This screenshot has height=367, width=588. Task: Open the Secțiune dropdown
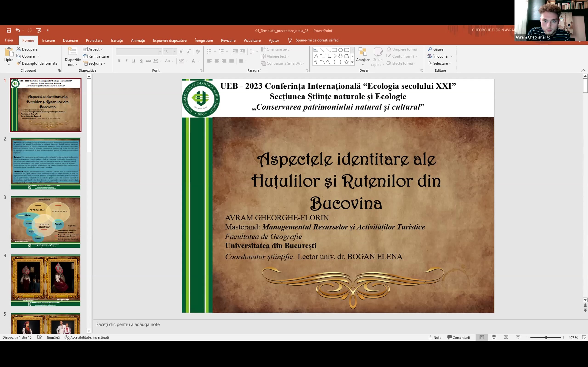(x=95, y=63)
